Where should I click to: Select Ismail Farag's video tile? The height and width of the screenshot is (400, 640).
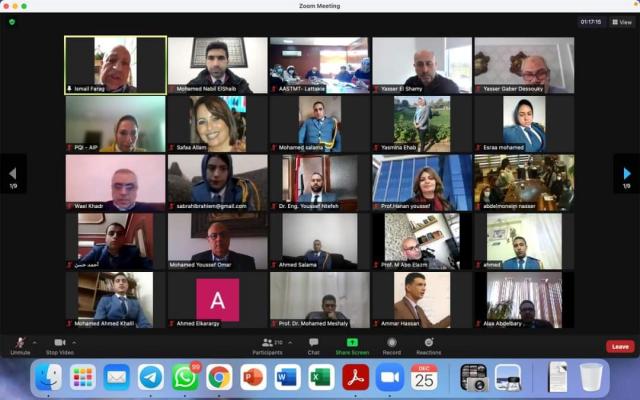click(116, 65)
